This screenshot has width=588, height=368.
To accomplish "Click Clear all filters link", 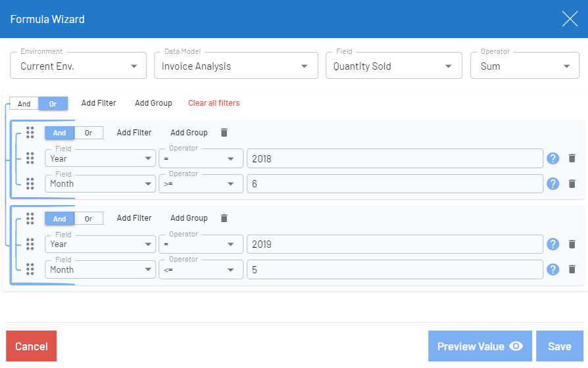I will click(214, 103).
